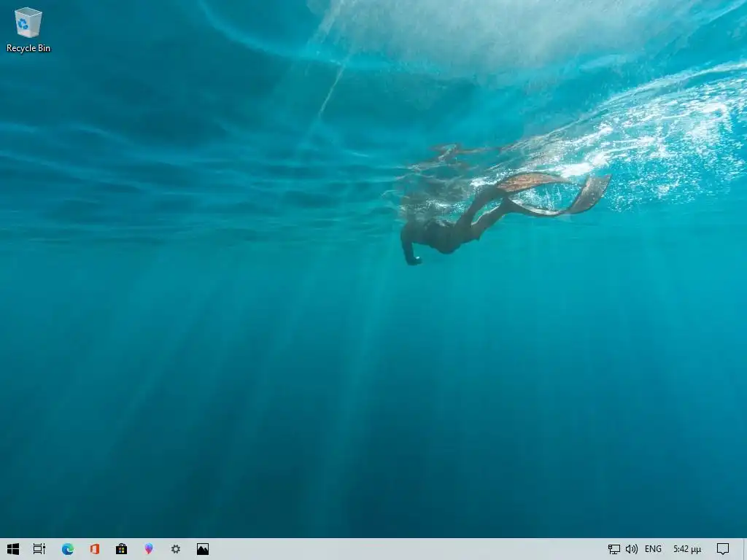Click Show desktop strip at taskbar end
Viewport: 747px width, 560px height.
click(745, 549)
